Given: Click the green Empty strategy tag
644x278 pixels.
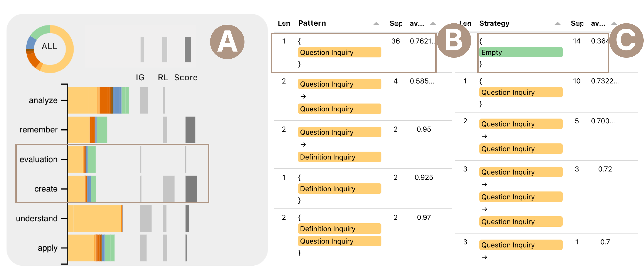Looking at the screenshot, I should pyautogui.click(x=521, y=52).
